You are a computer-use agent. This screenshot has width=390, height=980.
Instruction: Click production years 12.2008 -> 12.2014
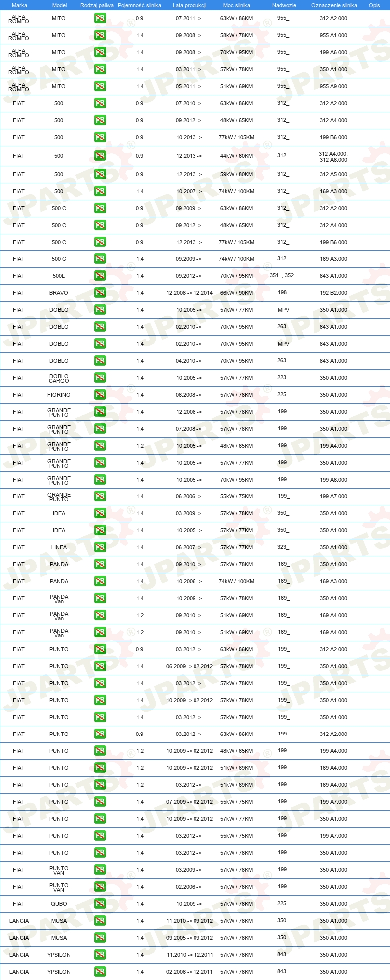190,293
